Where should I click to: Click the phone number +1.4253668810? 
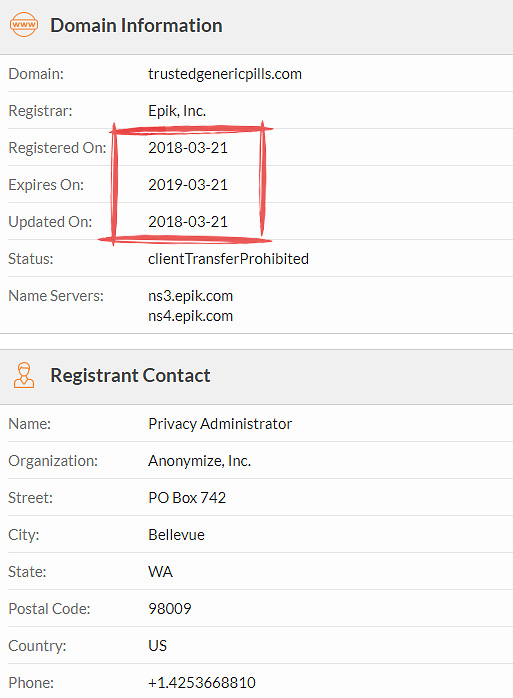pos(202,682)
